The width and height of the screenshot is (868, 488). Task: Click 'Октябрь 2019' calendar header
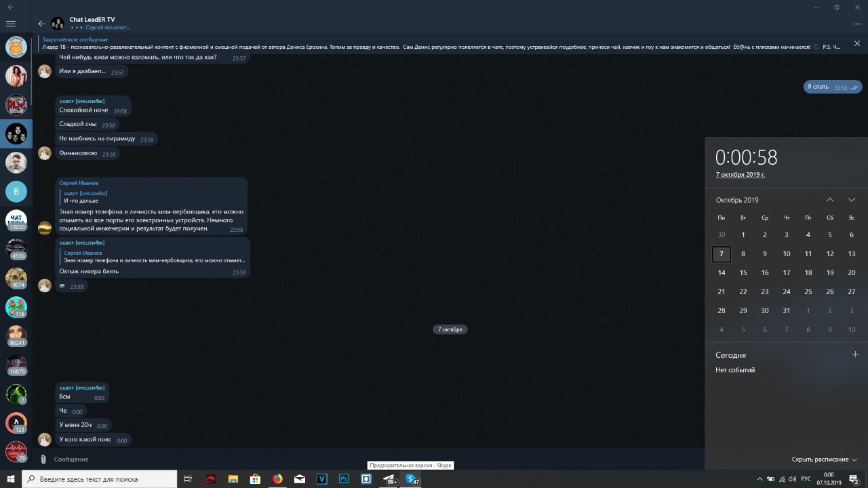tap(737, 200)
